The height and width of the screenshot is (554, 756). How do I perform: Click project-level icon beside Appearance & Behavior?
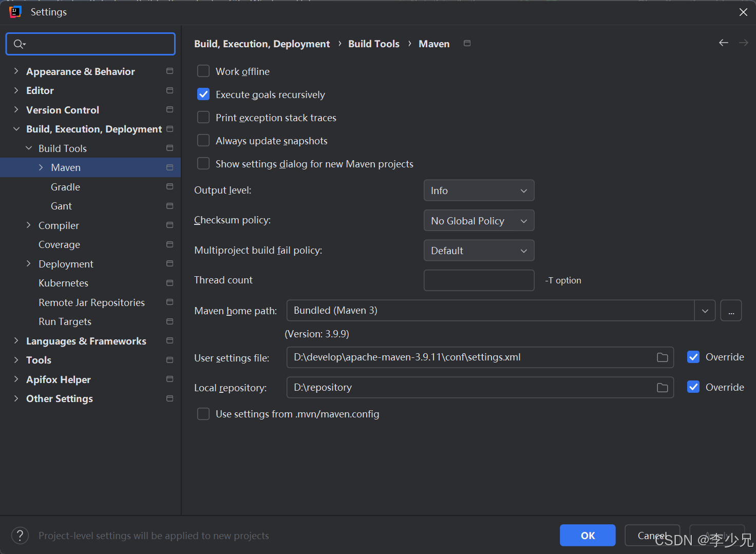click(x=170, y=71)
